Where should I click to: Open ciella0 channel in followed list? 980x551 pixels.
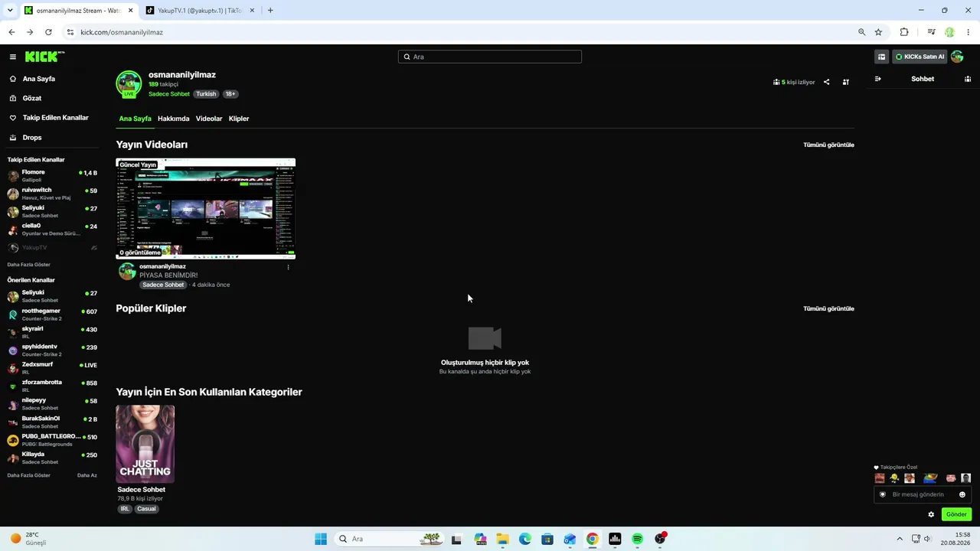[52, 230]
